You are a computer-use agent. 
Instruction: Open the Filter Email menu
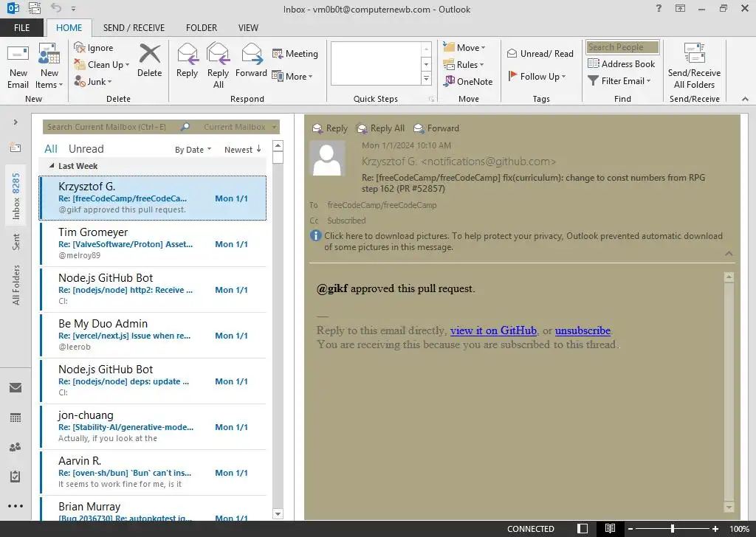[619, 81]
